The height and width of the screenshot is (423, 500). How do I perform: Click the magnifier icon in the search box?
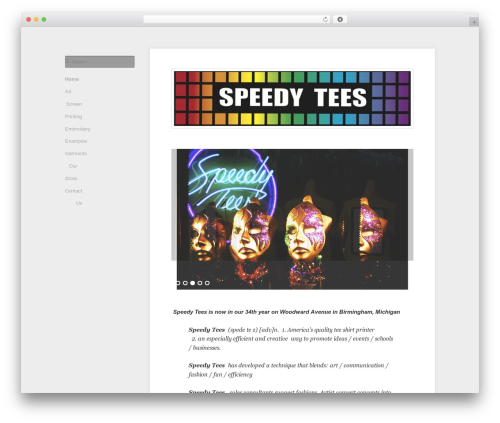pos(67,62)
